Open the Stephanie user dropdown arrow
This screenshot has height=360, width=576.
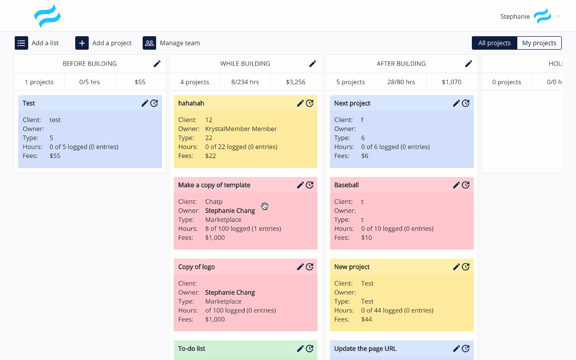tap(558, 17)
